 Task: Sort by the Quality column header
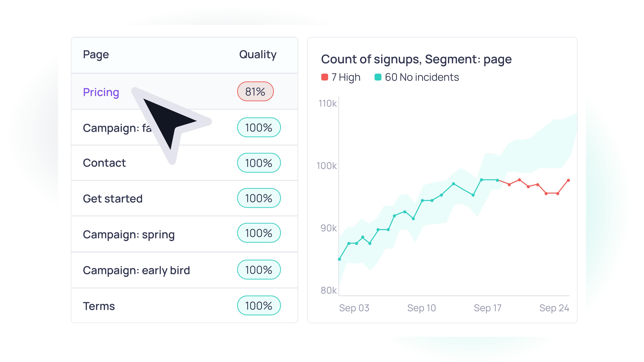click(258, 54)
